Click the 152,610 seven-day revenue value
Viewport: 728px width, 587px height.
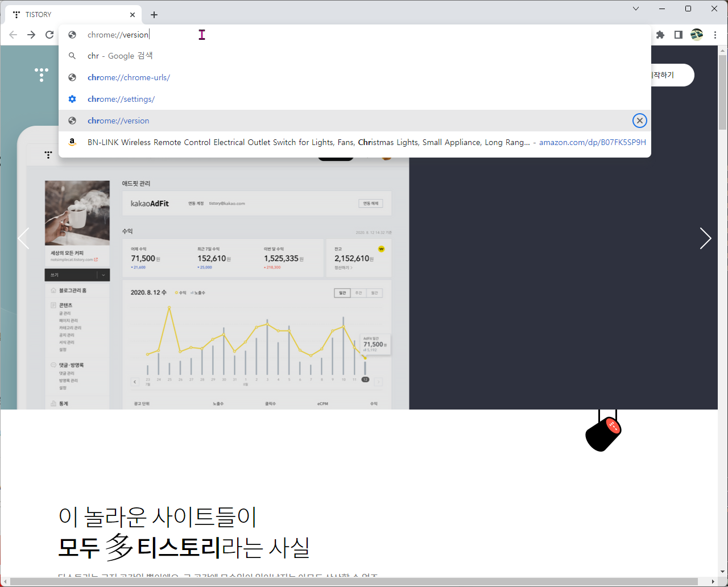[x=212, y=259]
